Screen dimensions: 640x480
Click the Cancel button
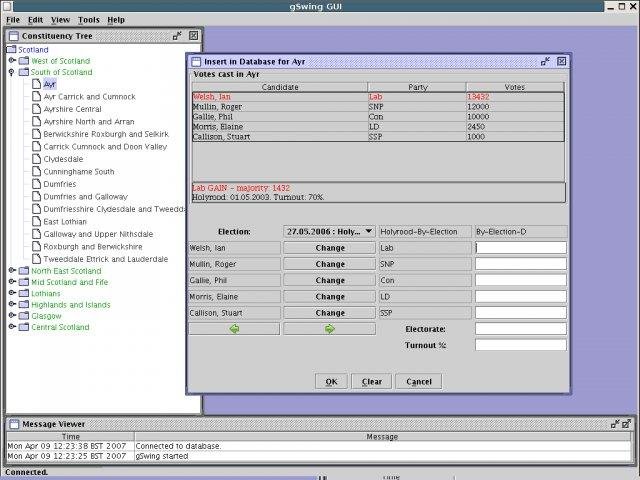coord(418,381)
